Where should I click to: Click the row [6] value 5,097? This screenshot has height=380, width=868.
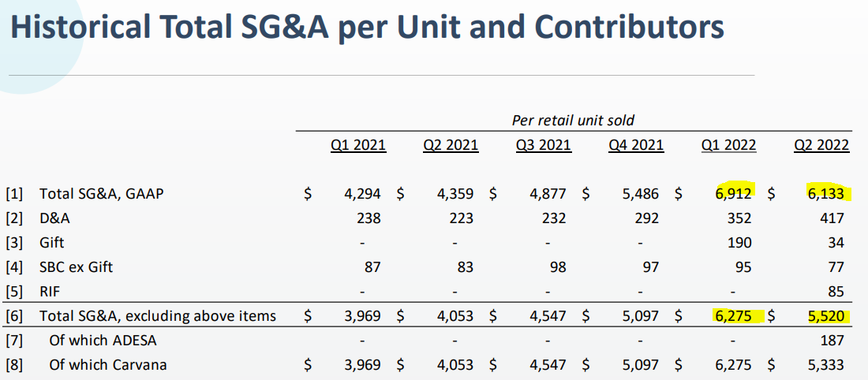tap(639, 316)
